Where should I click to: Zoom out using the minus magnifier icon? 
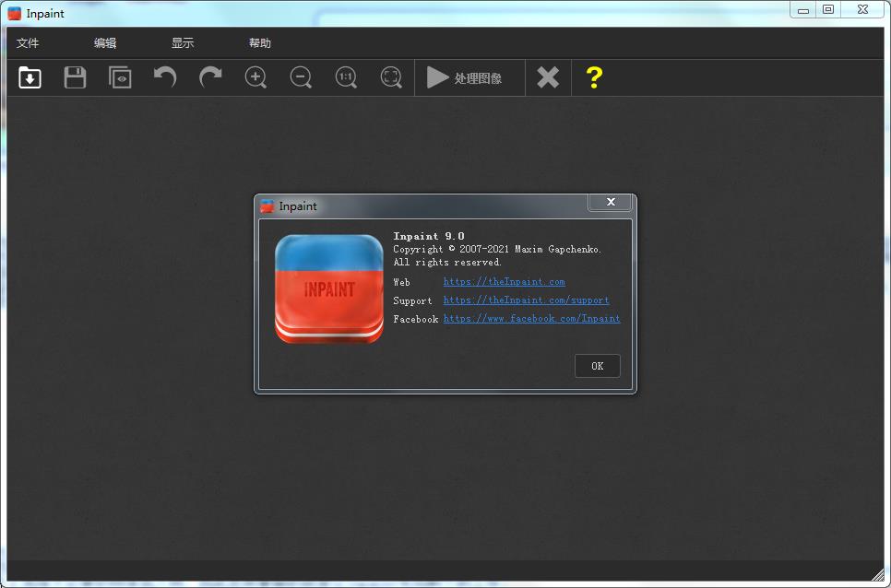tap(301, 77)
